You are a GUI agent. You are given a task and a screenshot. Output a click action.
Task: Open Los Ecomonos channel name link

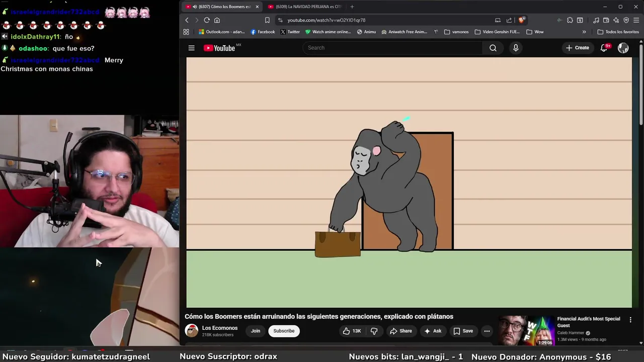220,328
